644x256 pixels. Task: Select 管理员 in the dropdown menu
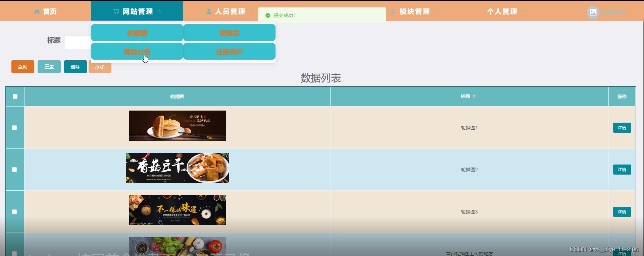(x=229, y=33)
